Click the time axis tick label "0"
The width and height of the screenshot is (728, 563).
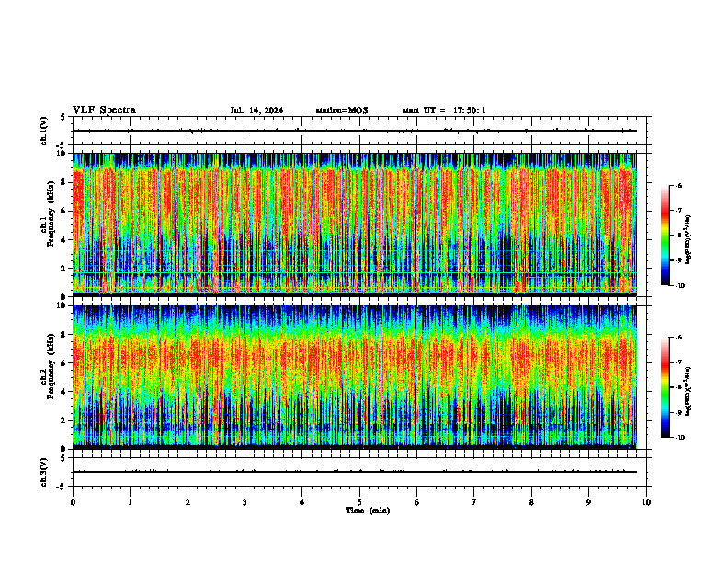(x=73, y=502)
